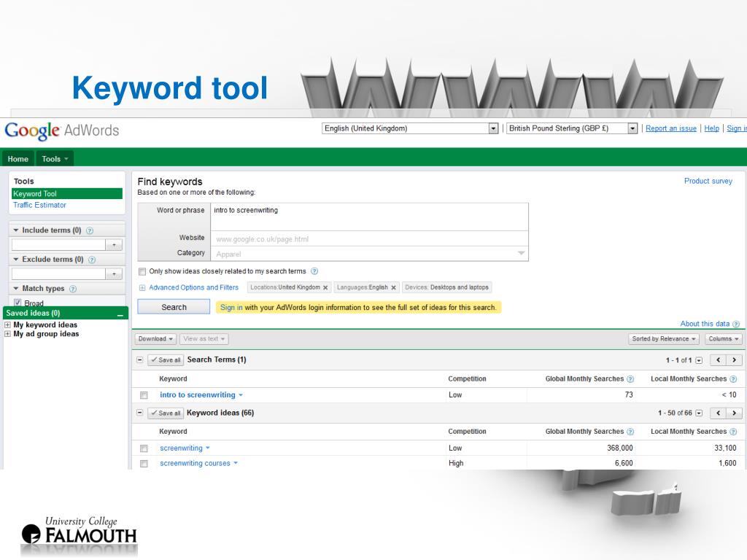Open the Help link

712,128
